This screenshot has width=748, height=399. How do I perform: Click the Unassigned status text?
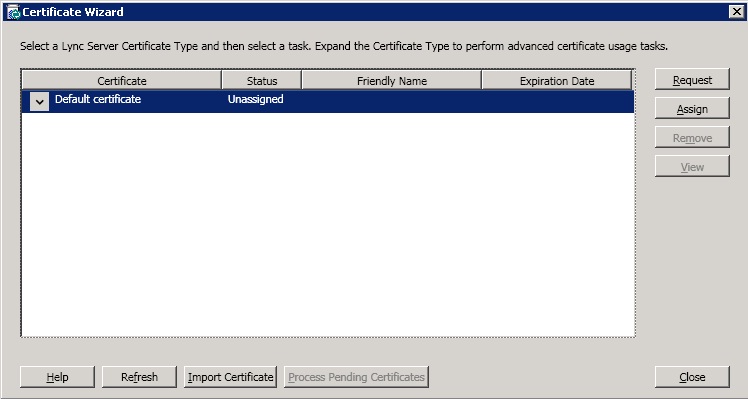(x=256, y=99)
